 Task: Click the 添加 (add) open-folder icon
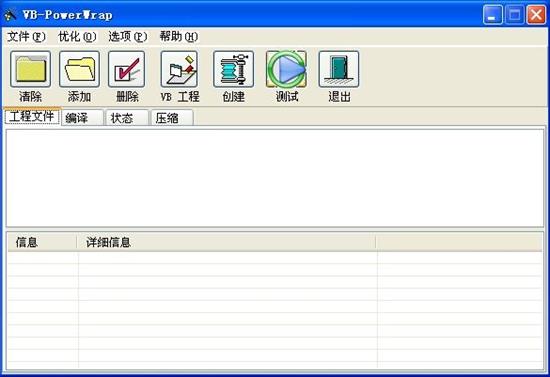pos(79,69)
